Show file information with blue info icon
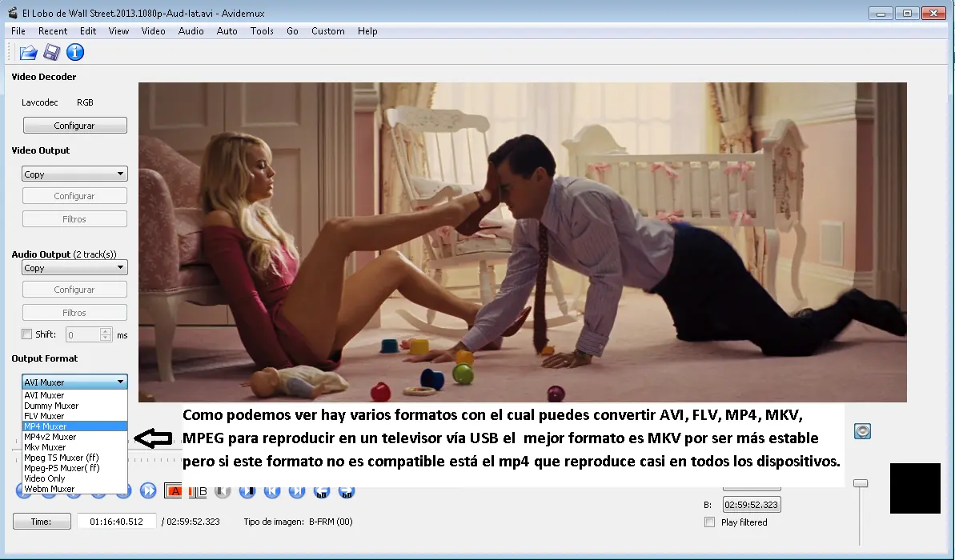 [75, 52]
